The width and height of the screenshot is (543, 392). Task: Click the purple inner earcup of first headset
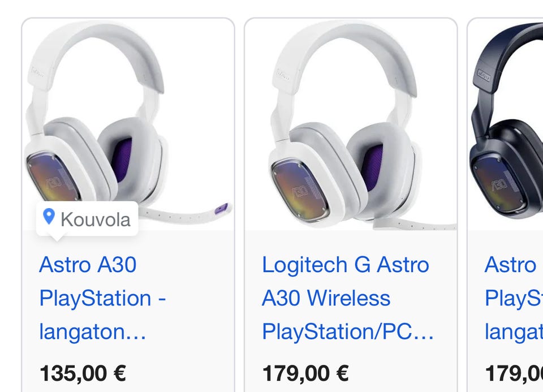click(121, 160)
